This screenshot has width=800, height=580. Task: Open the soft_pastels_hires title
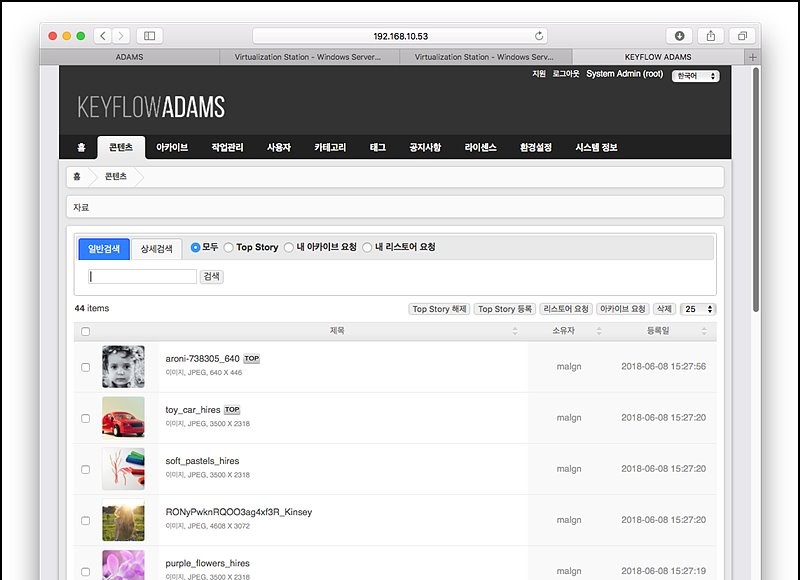pyautogui.click(x=202, y=461)
